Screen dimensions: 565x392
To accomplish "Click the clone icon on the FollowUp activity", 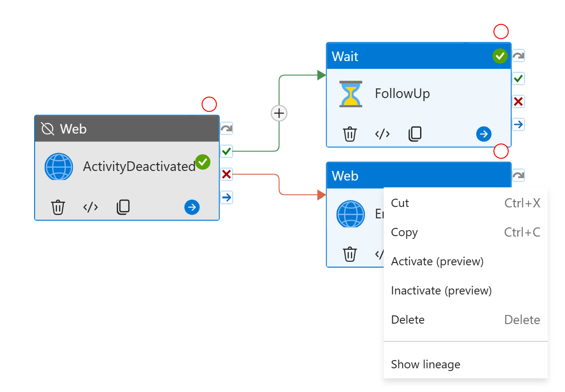I will [415, 134].
